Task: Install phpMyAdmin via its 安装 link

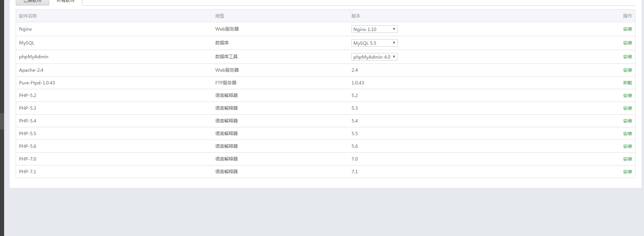Action: pos(628,57)
